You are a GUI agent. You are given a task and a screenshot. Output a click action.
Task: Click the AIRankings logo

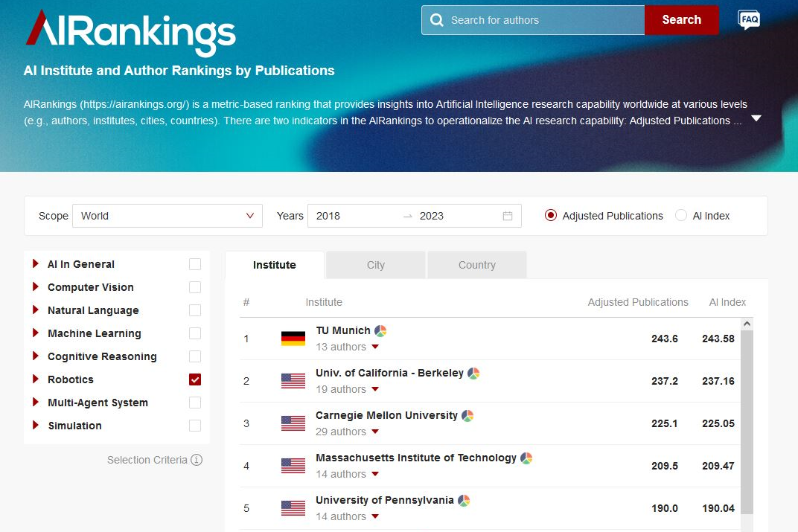click(x=131, y=33)
